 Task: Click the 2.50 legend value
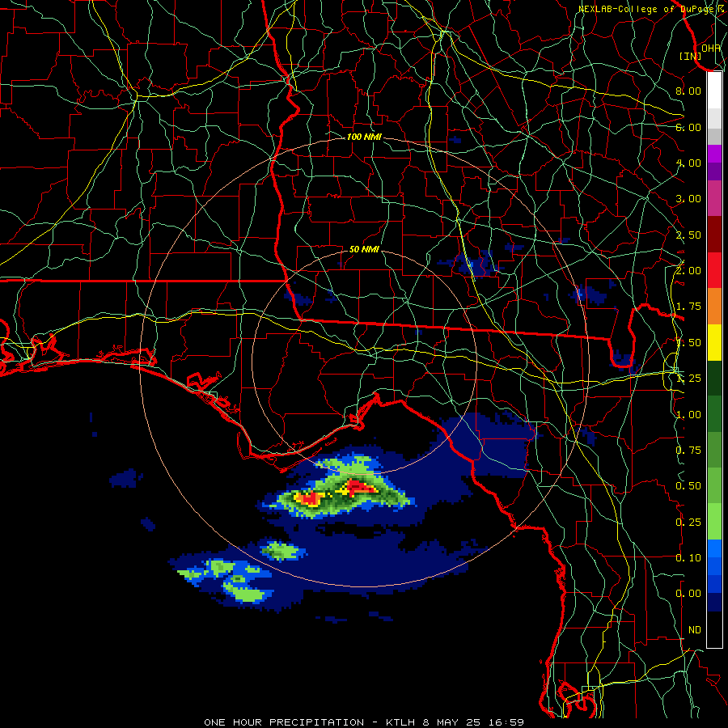point(688,235)
